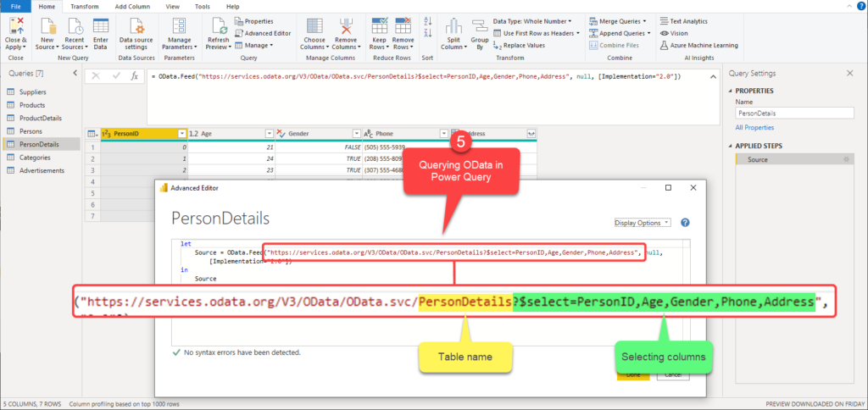Sort descending with Z-A icon
The height and width of the screenshot is (410, 868).
click(427, 34)
